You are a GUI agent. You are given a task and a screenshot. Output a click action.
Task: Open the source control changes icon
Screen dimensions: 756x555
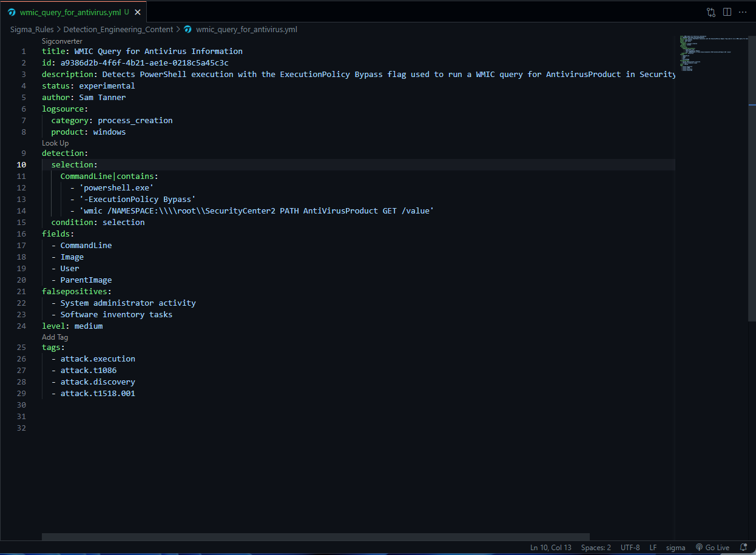[x=711, y=12]
